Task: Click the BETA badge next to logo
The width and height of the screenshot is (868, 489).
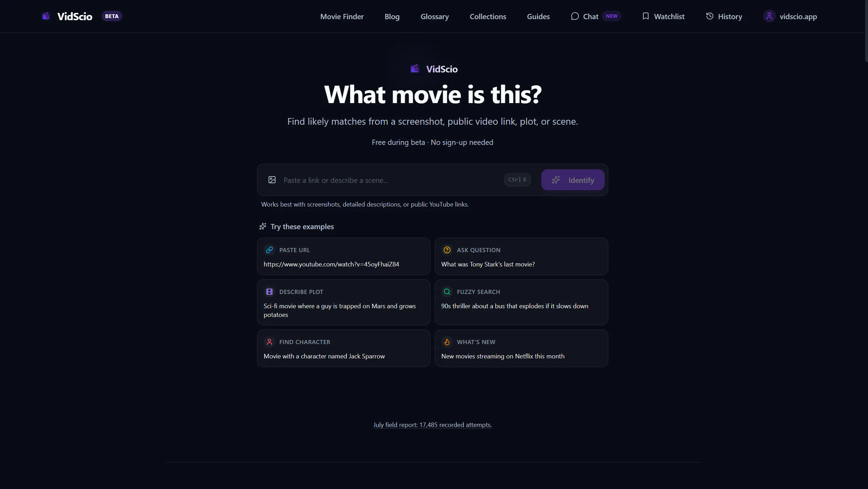Action: 111,16
